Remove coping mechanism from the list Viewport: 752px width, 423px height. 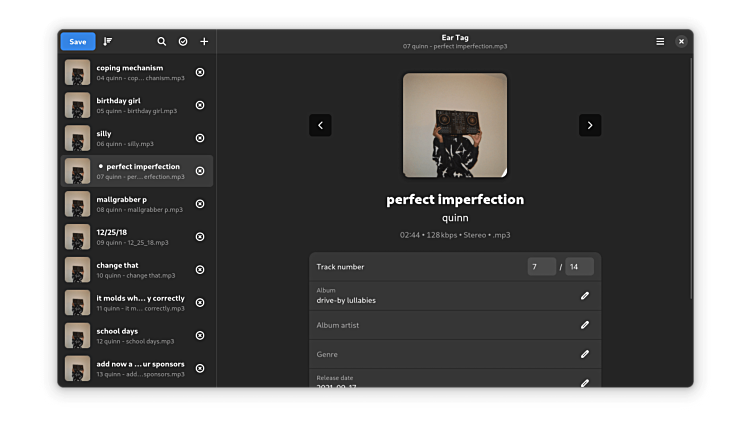click(200, 72)
